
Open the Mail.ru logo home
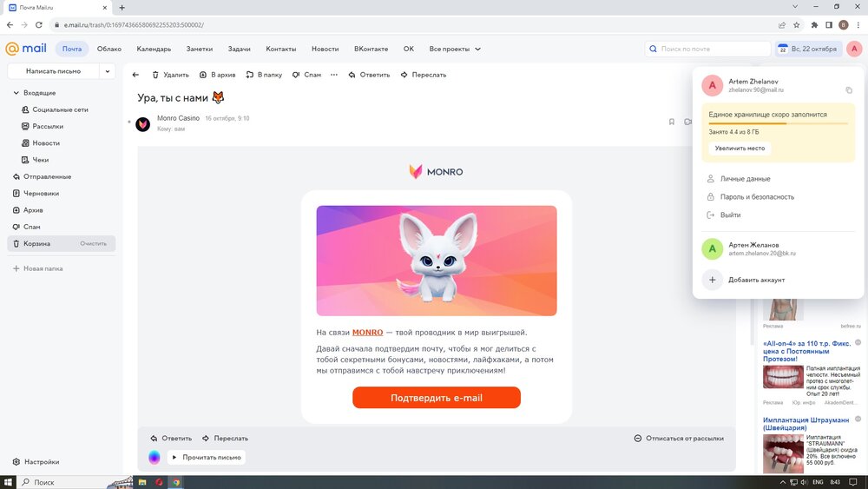(26, 49)
